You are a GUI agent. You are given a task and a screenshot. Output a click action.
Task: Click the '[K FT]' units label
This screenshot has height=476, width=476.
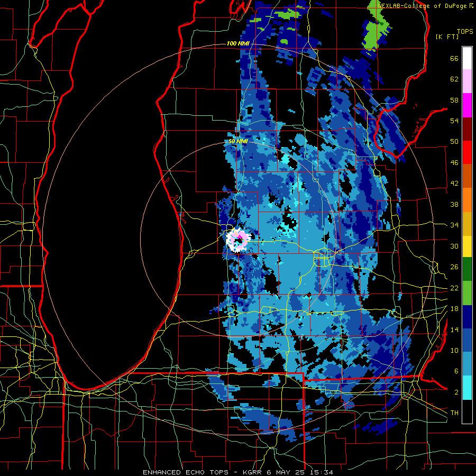pyautogui.click(x=447, y=36)
